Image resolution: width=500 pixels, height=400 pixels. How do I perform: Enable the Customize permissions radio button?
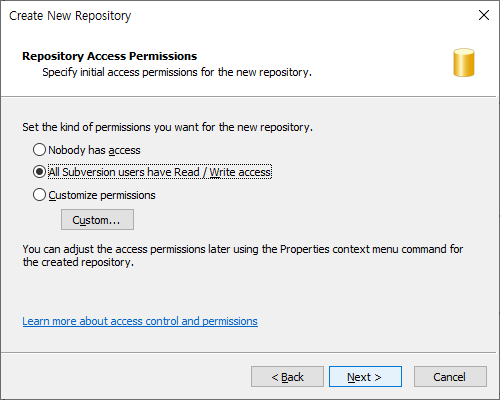39,195
